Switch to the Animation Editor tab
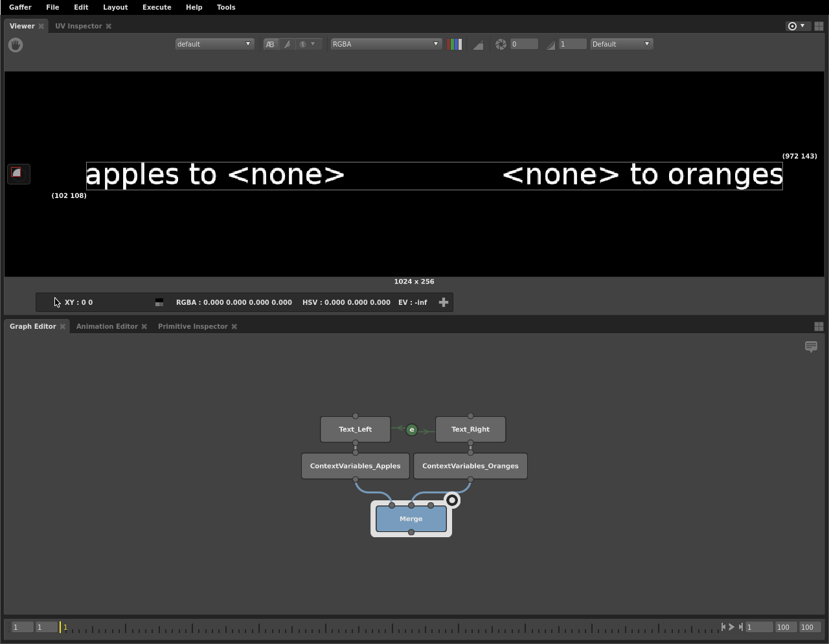The width and height of the screenshot is (829, 644). click(107, 326)
